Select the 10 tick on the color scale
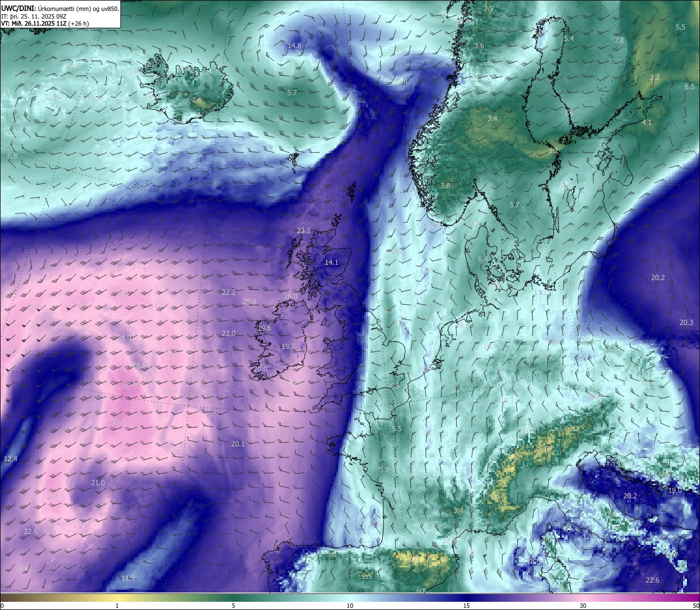Screen dimensions: 700x610 coord(350,606)
